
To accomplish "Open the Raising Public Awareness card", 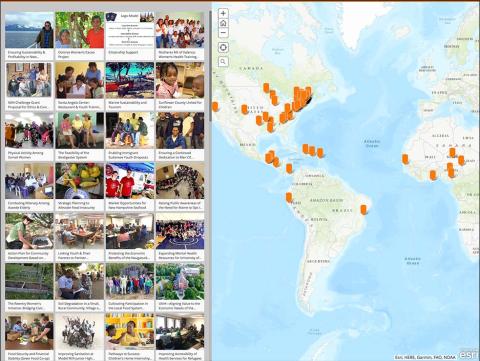I will pos(180,187).
